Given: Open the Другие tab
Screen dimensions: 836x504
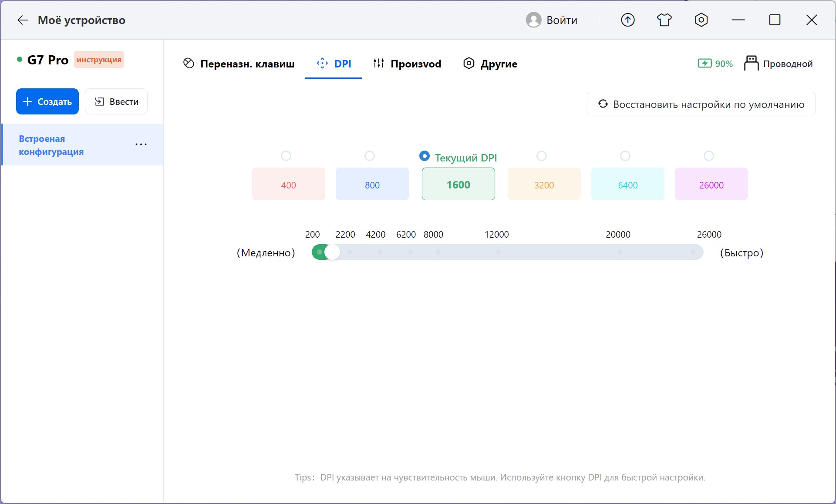Looking at the screenshot, I should coord(490,64).
